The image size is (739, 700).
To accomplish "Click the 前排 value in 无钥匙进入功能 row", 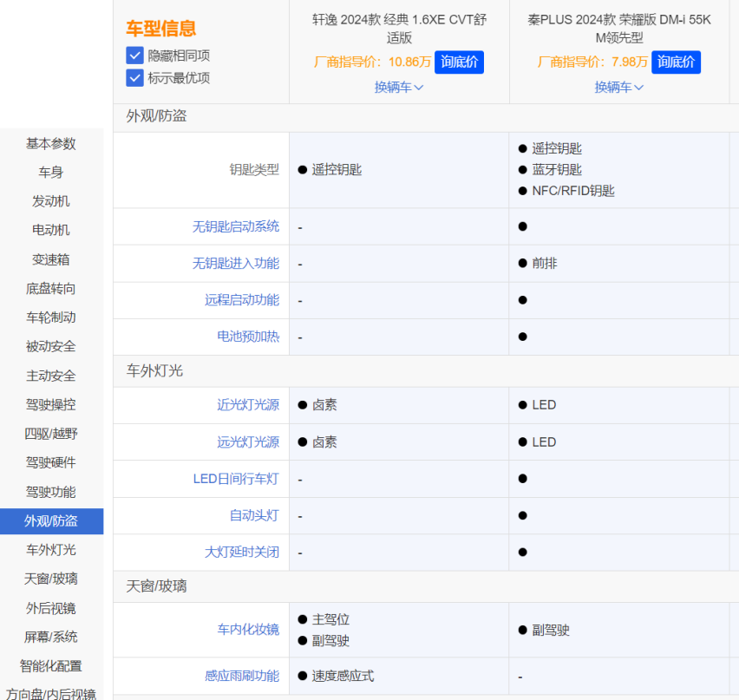I will [545, 263].
